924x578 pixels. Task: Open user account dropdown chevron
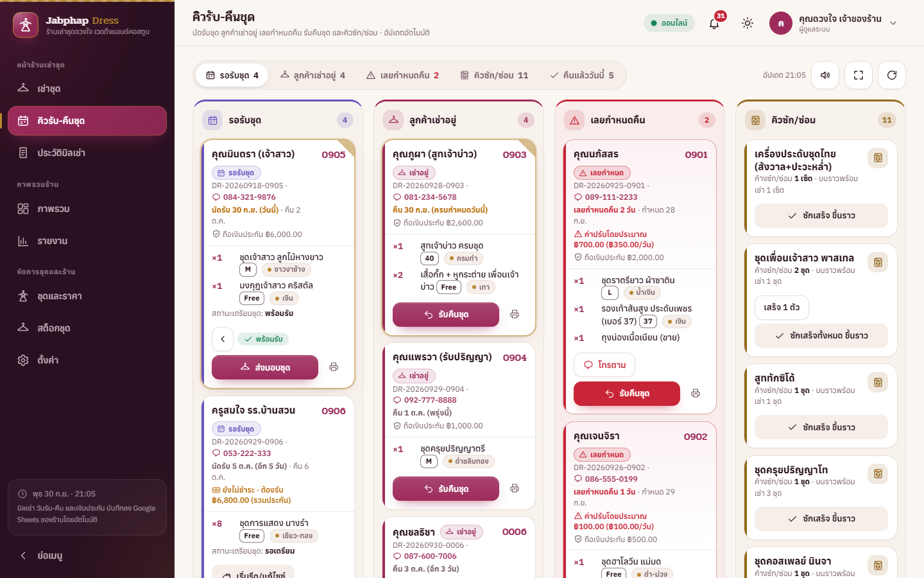coord(893,23)
